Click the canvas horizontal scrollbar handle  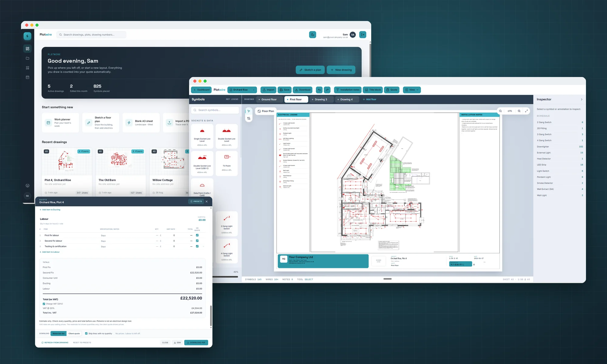click(388, 279)
